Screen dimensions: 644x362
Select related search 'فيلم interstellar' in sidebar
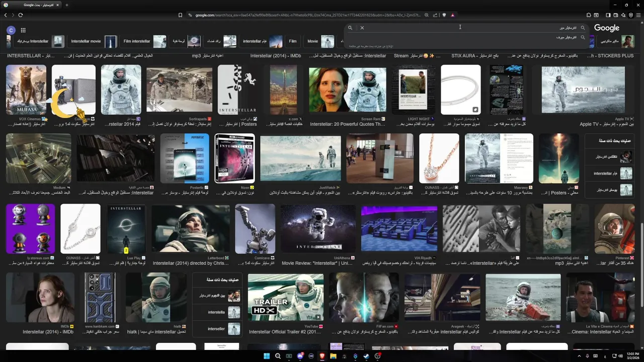tap(609, 173)
